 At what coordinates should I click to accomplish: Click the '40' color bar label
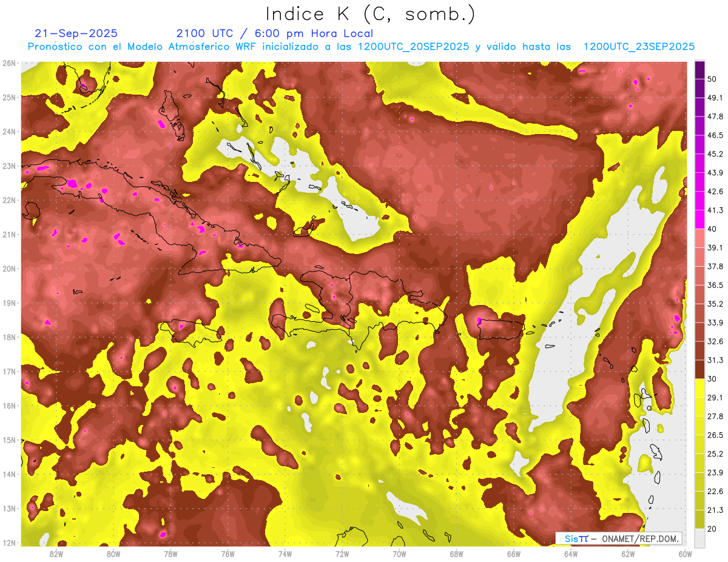[712, 229]
